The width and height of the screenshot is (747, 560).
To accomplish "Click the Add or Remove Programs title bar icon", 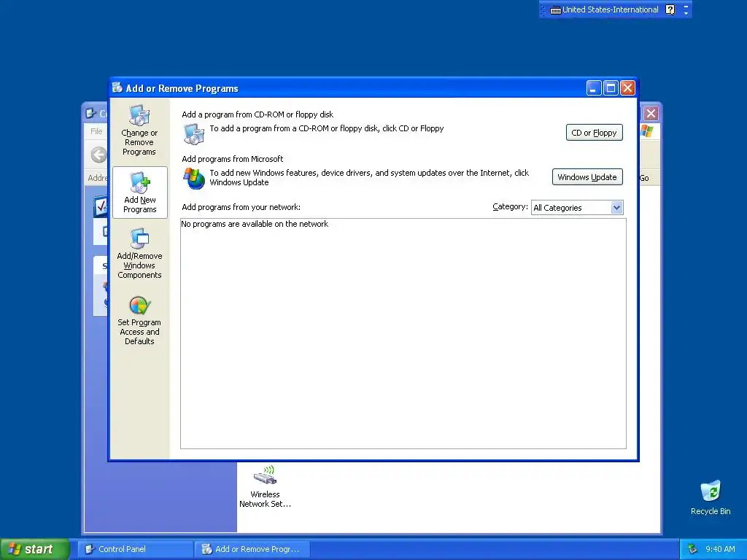I will (117, 87).
